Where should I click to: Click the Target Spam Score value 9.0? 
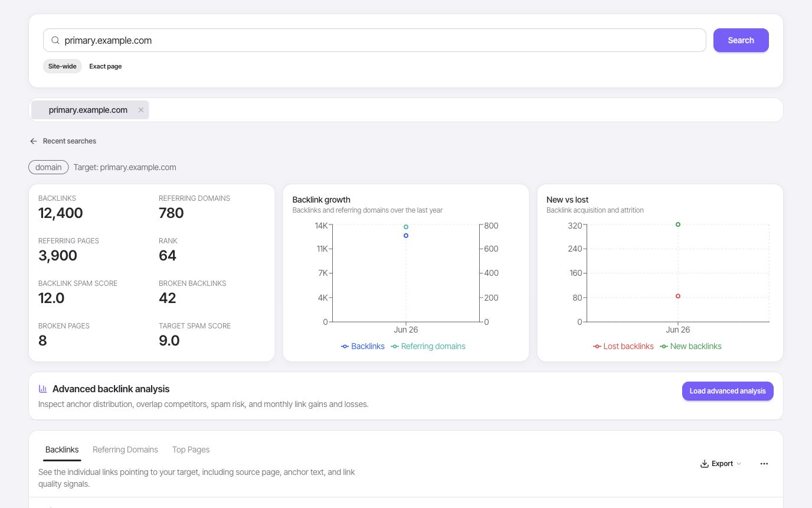tap(169, 341)
